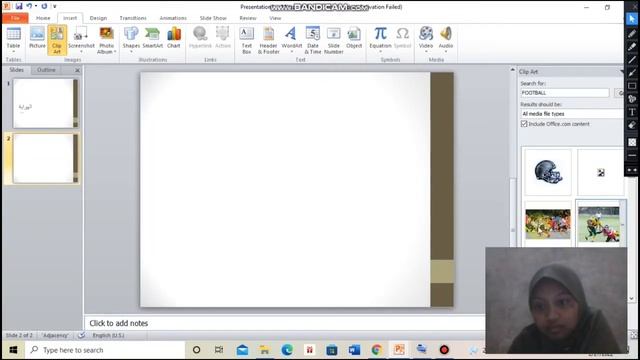Open the Mail app in taskbar

pos(242,350)
